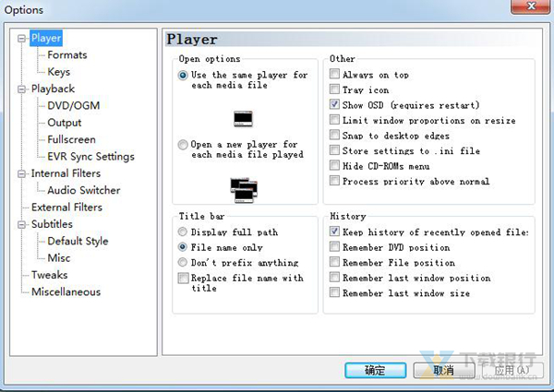Image resolution: width=554 pixels, height=392 pixels.
Task: Open Subtitles settings page
Action: pos(52,224)
